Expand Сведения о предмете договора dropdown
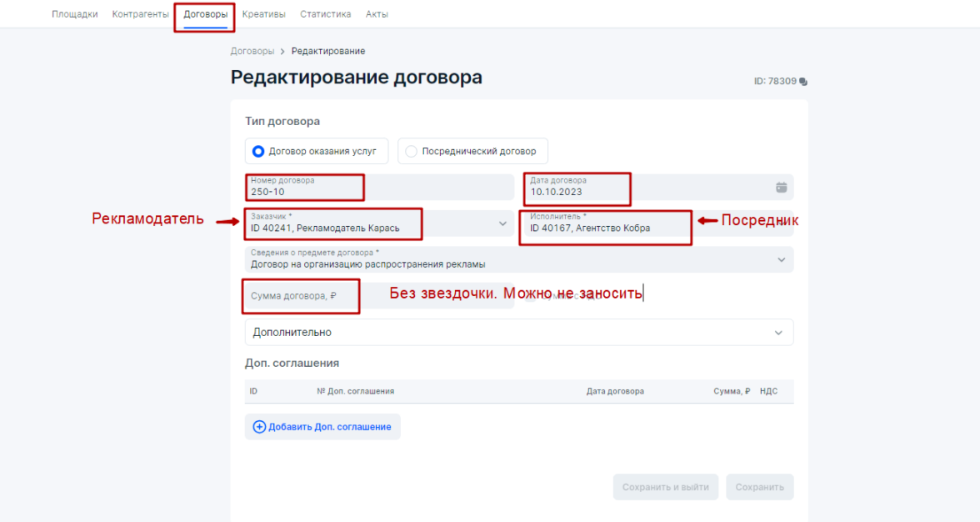This screenshot has height=522, width=980. (x=519, y=259)
